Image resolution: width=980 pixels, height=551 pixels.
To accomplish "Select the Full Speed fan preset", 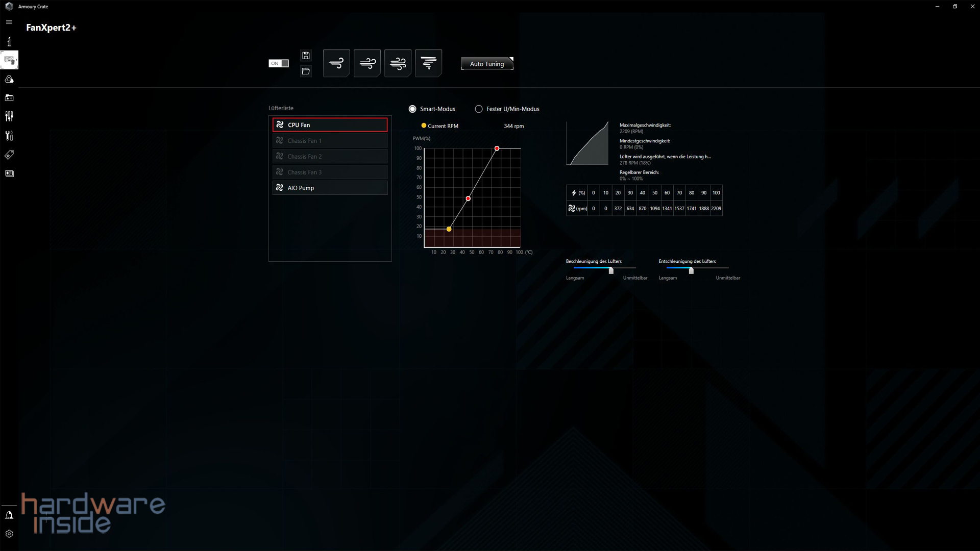I will (428, 63).
